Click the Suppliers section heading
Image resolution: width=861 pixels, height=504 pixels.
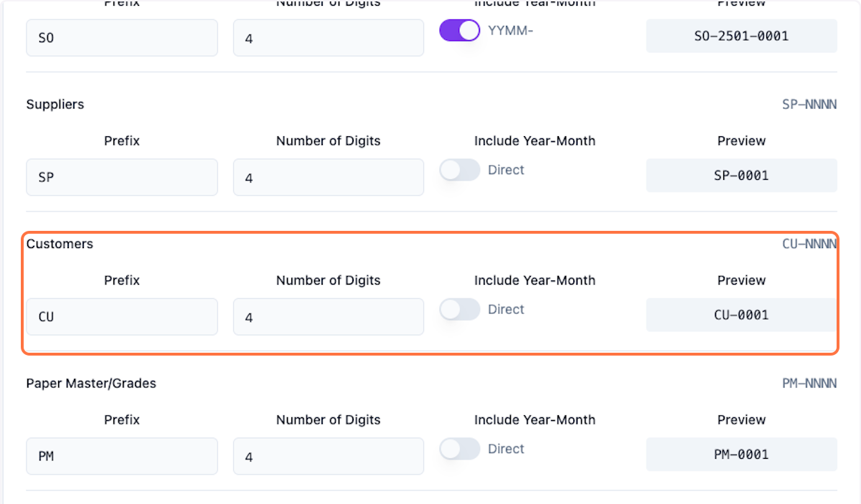click(x=55, y=105)
